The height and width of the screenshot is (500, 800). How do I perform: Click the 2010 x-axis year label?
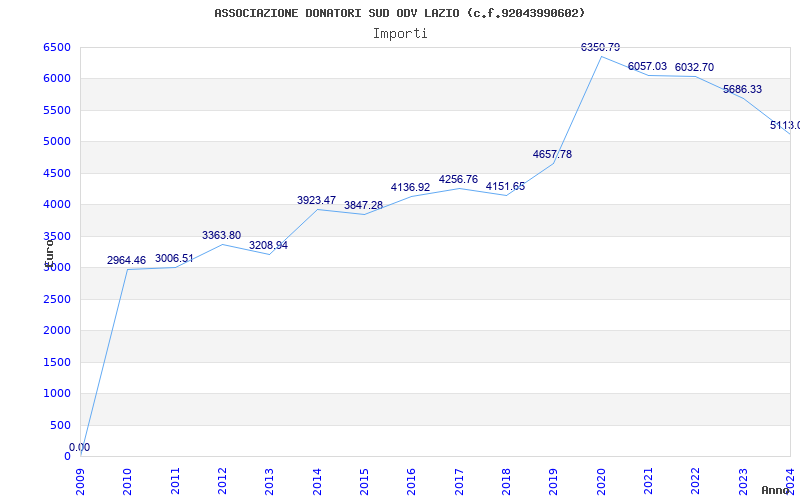tap(128, 482)
